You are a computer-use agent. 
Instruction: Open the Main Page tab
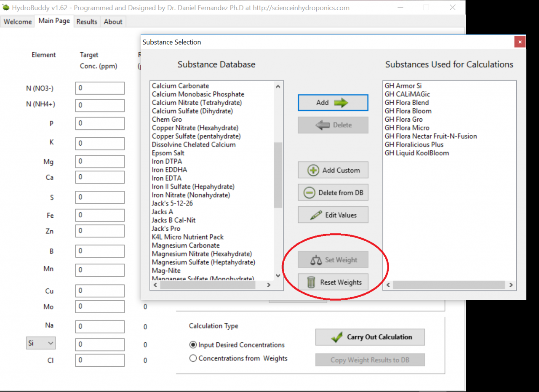coord(54,21)
